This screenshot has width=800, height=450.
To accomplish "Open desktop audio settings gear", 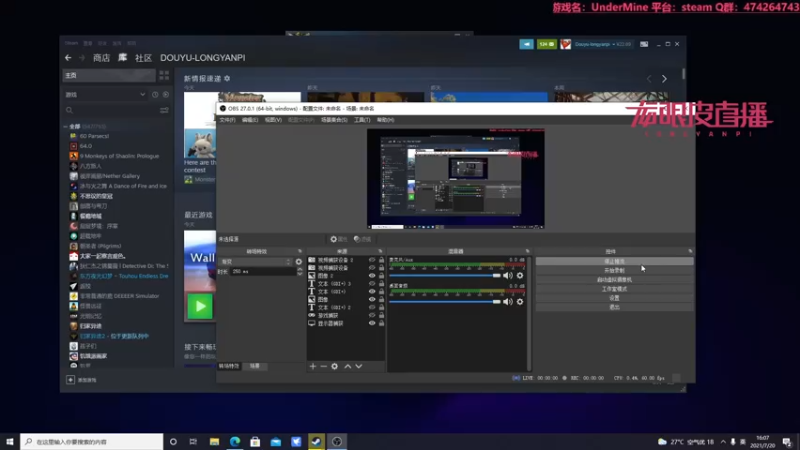I will (520, 302).
